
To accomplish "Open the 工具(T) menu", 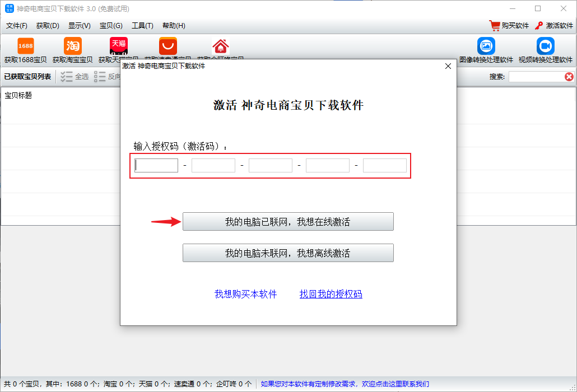I will coord(142,26).
